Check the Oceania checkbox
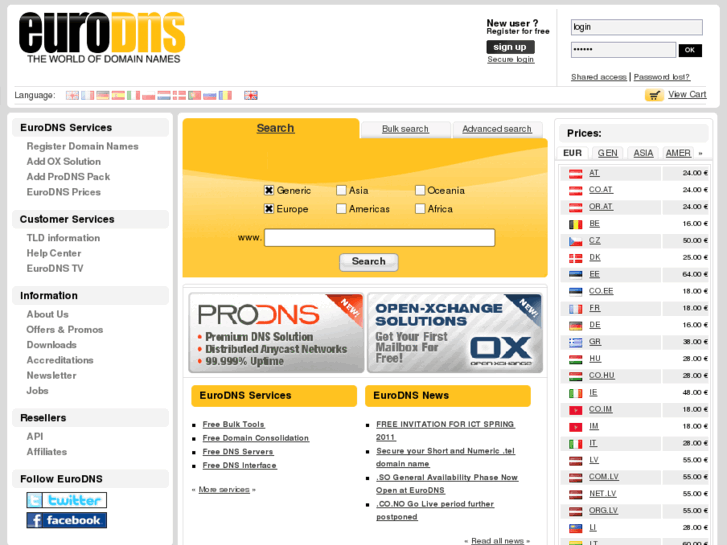727x545 pixels. [x=420, y=190]
